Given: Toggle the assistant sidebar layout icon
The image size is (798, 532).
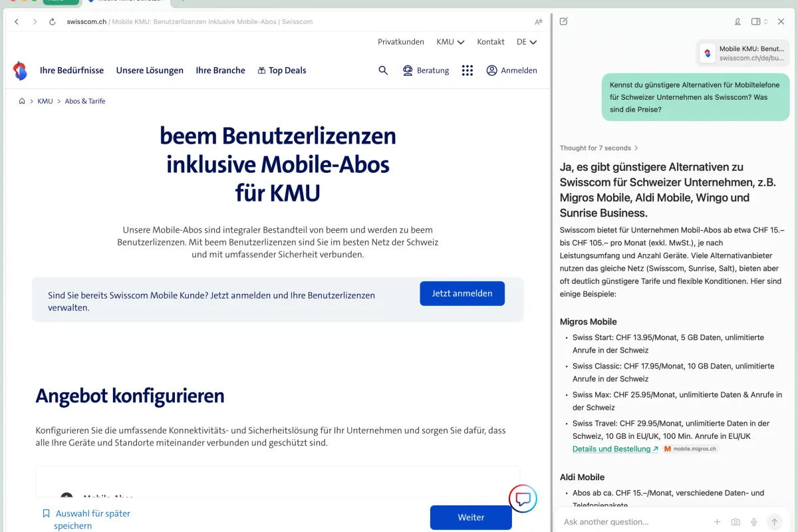Looking at the screenshot, I should coord(756,21).
